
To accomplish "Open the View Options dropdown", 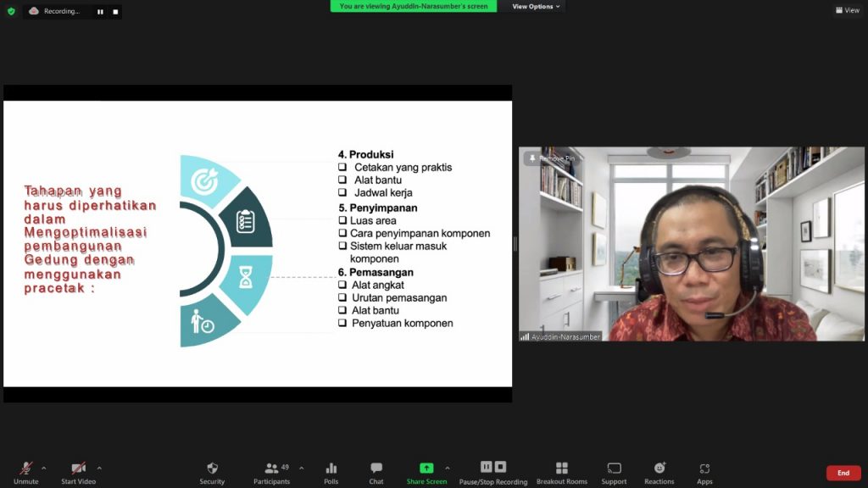I will pos(536,7).
